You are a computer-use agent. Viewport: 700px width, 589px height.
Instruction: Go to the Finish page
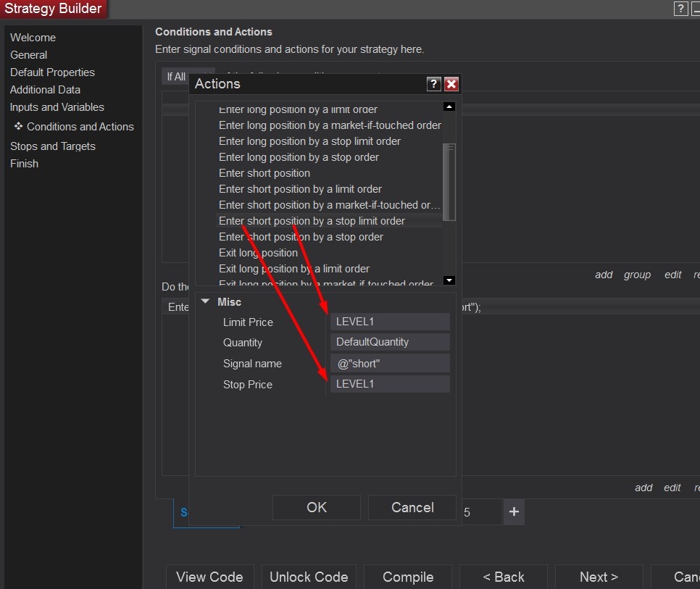(24, 164)
